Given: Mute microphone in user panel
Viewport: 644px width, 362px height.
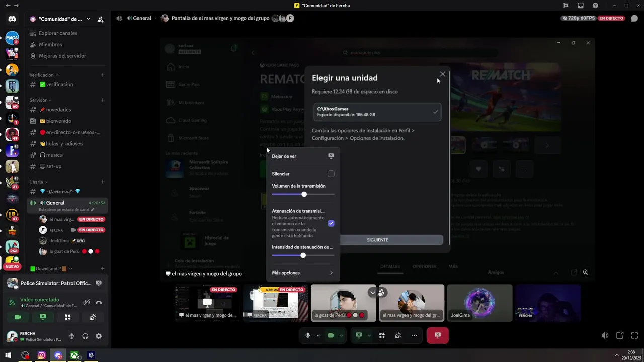Looking at the screenshot, I should [72, 336].
